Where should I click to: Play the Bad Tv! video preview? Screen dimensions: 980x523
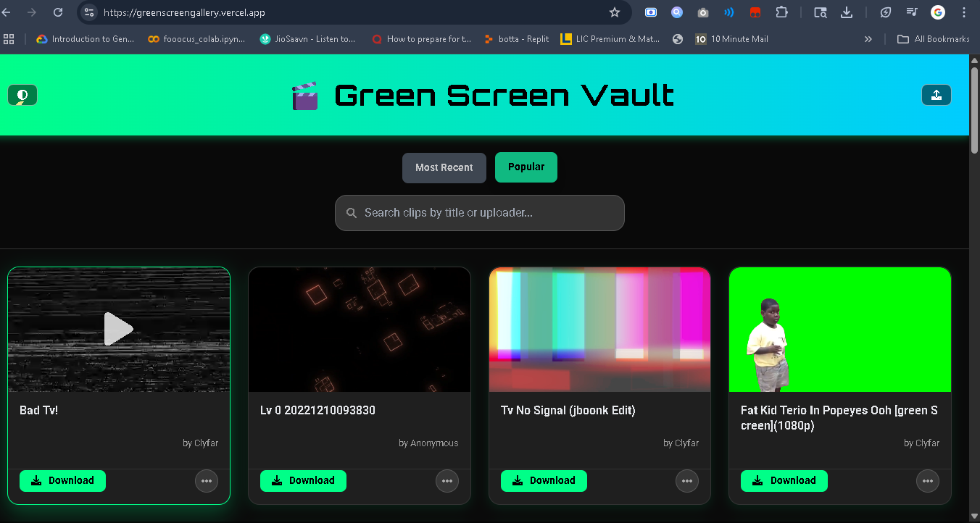[x=118, y=328]
